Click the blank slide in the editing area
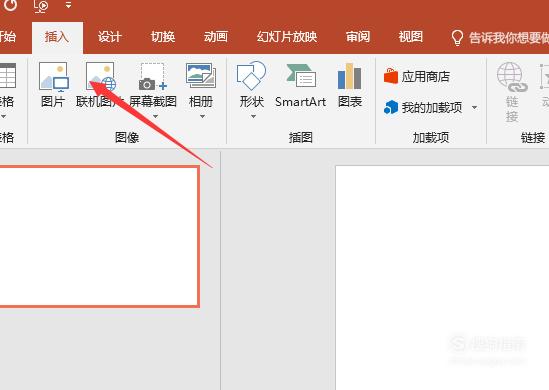 pos(442,278)
